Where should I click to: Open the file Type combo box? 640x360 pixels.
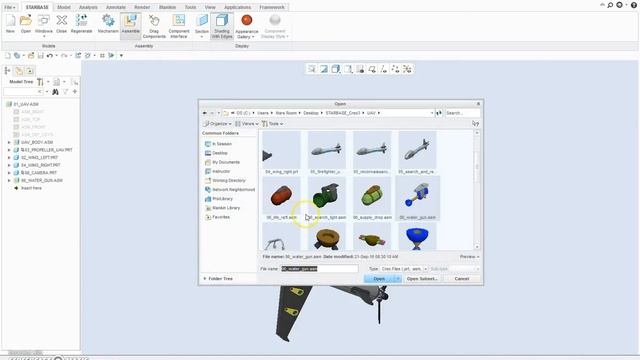[404, 269]
